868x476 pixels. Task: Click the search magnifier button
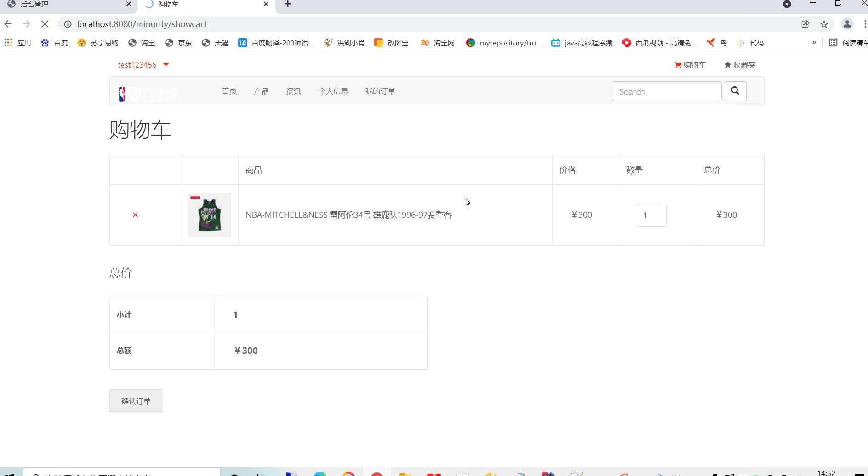click(x=735, y=91)
